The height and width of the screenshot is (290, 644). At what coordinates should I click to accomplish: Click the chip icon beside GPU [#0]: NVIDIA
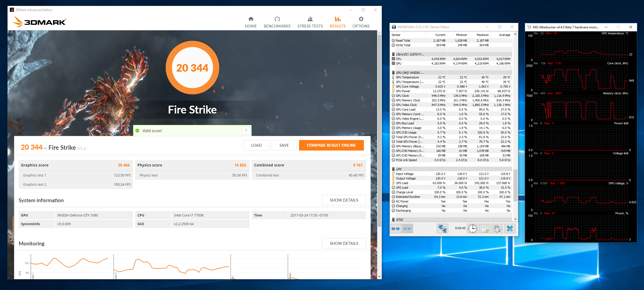(x=393, y=73)
